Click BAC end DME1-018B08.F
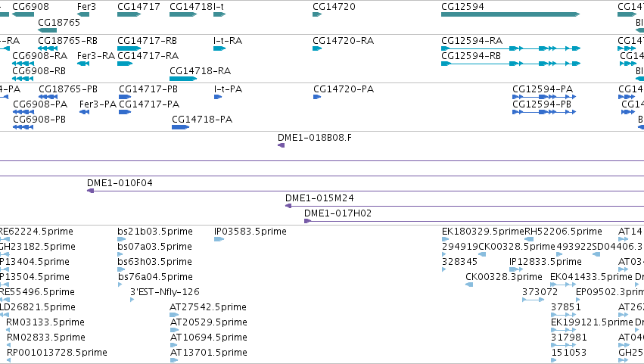The height and width of the screenshot is (364, 644). coord(315,138)
